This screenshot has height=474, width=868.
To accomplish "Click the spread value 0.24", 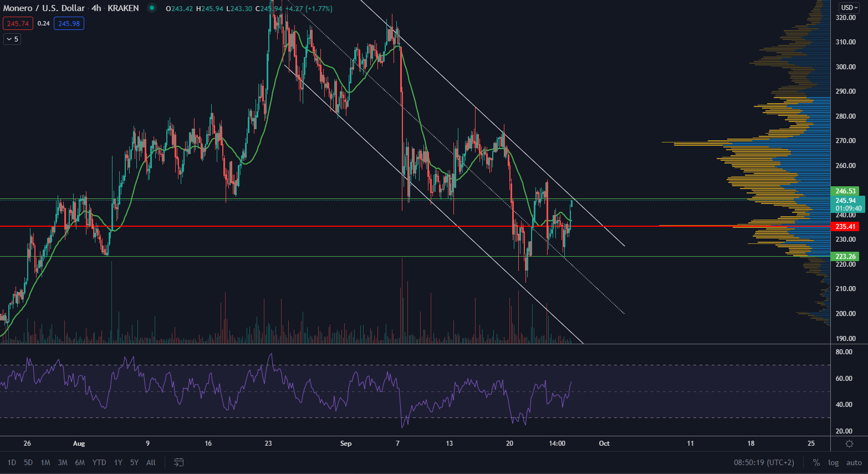I will (x=43, y=23).
